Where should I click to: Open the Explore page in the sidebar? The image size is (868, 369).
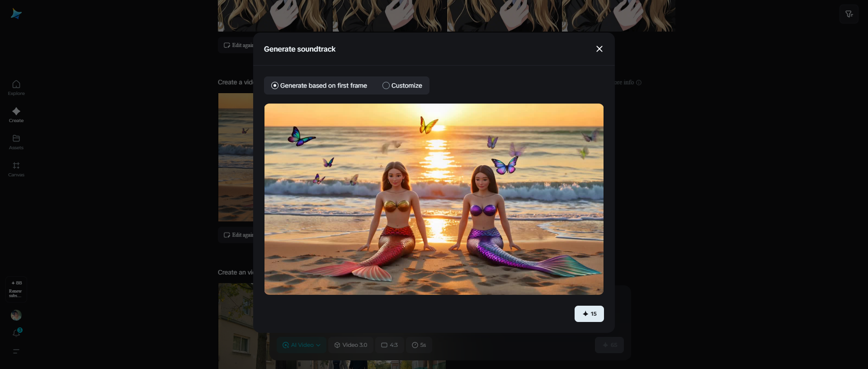(x=16, y=88)
